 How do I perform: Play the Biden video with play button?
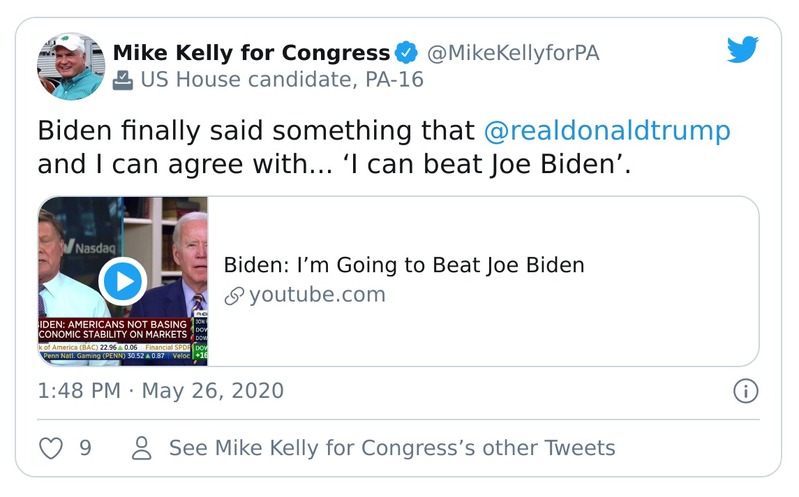coord(123,281)
